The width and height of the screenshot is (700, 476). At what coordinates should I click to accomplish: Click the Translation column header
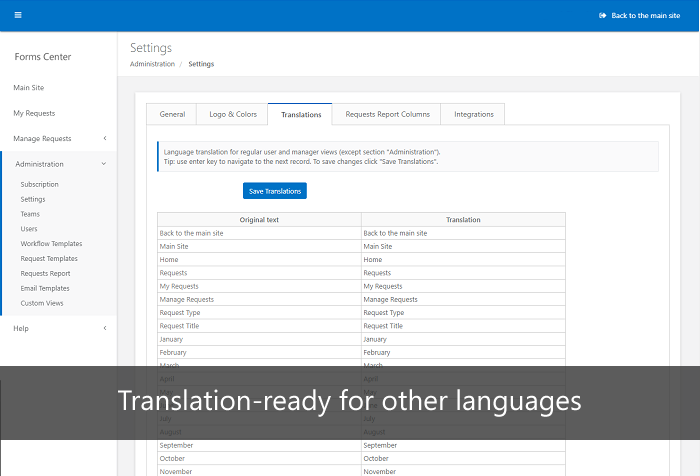click(463, 220)
